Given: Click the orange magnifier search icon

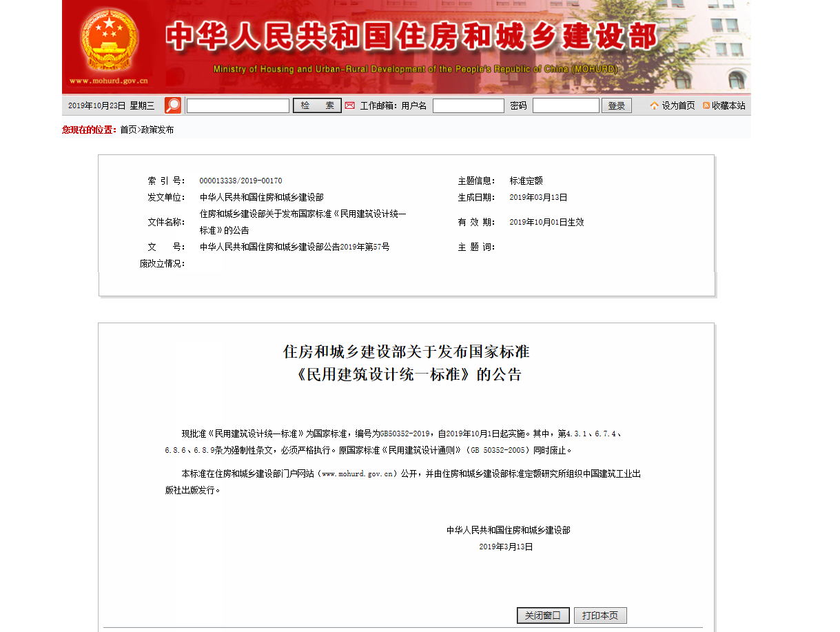Looking at the screenshot, I should [173, 105].
